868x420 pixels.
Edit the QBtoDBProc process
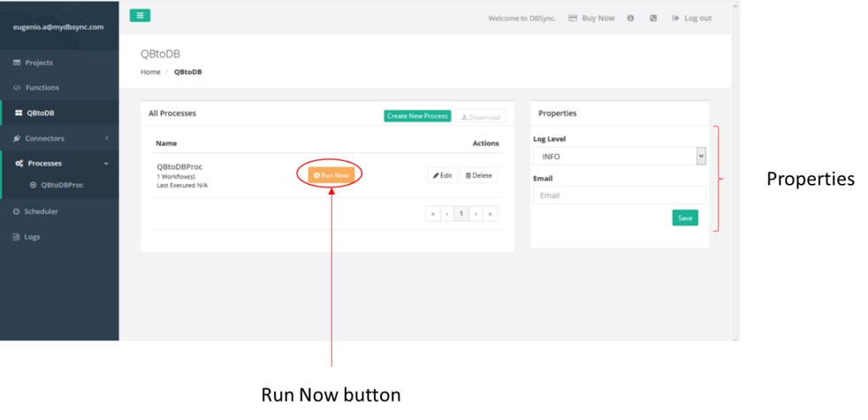(442, 175)
